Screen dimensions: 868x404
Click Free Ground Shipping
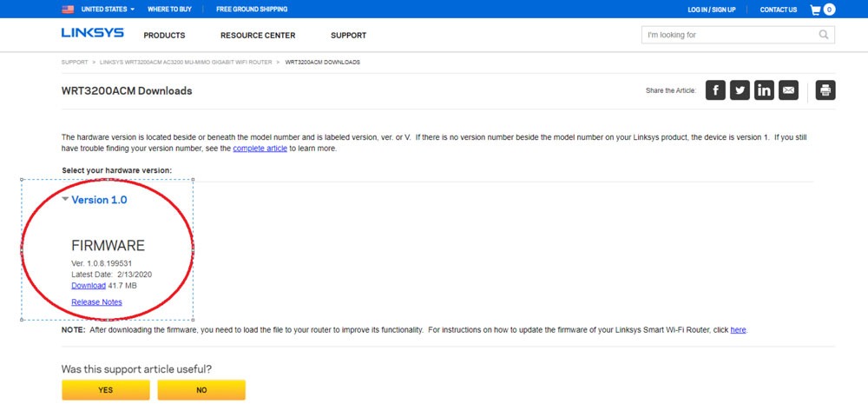pyautogui.click(x=252, y=10)
